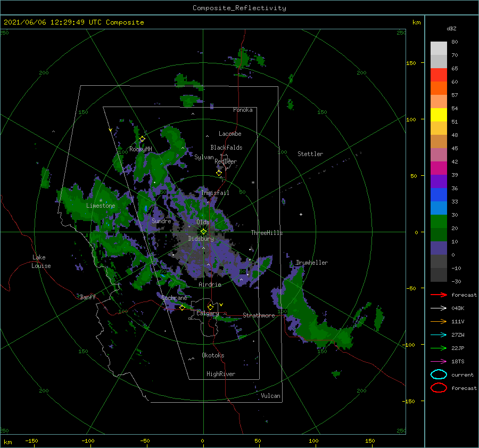Click the Banff label

point(88,297)
